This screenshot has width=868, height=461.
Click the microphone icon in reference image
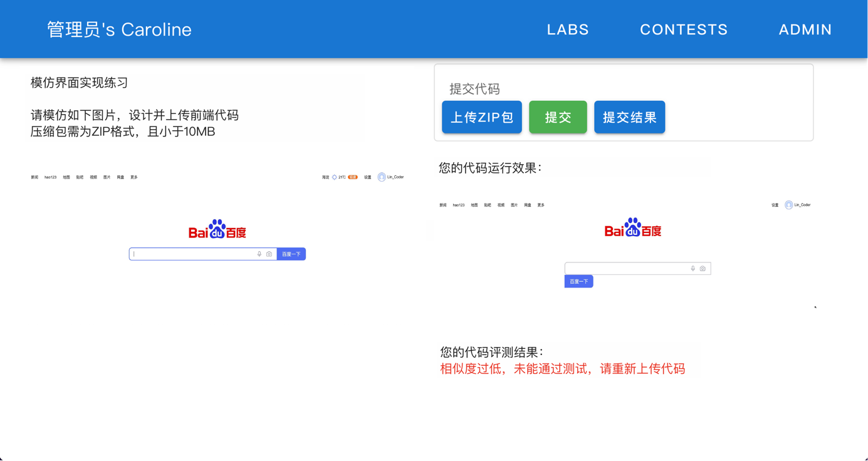pyautogui.click(x=259, y=254)
